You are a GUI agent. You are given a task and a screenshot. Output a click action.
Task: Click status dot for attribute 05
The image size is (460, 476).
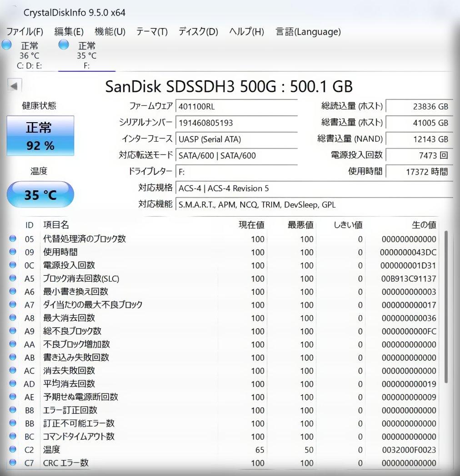click(x=13, y=238)
